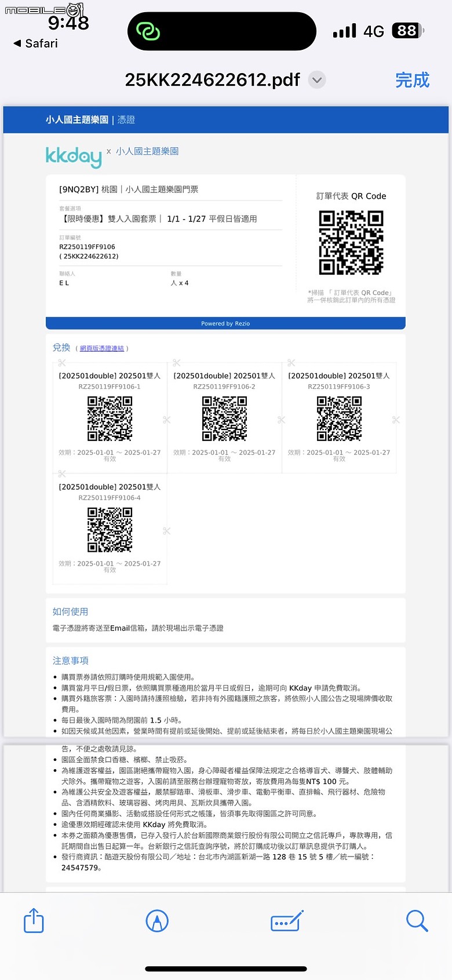Tap the 注意事項 heading
Viewport: 452px width, 980px height.
point(70,661)
